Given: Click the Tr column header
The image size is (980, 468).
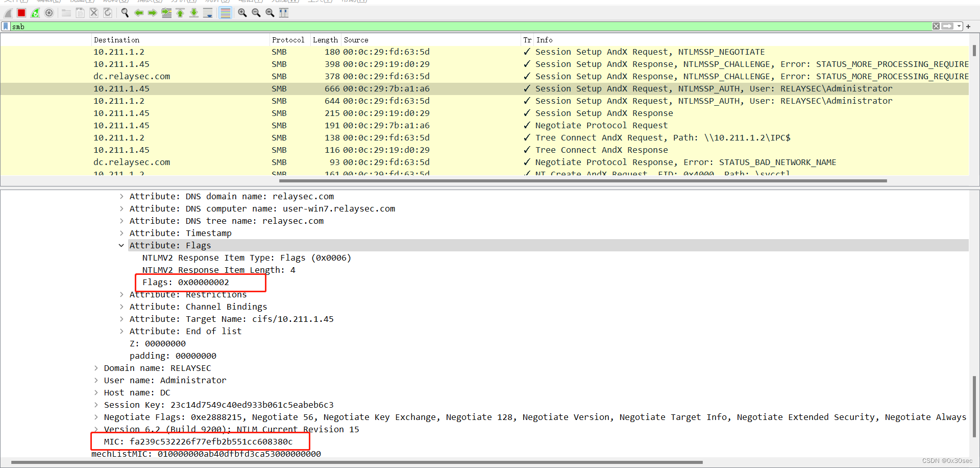Looking at the screenshot, I should point(527,40).
